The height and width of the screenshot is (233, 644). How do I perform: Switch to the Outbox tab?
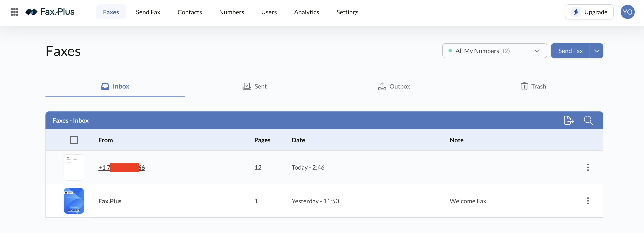pos(394,86)
